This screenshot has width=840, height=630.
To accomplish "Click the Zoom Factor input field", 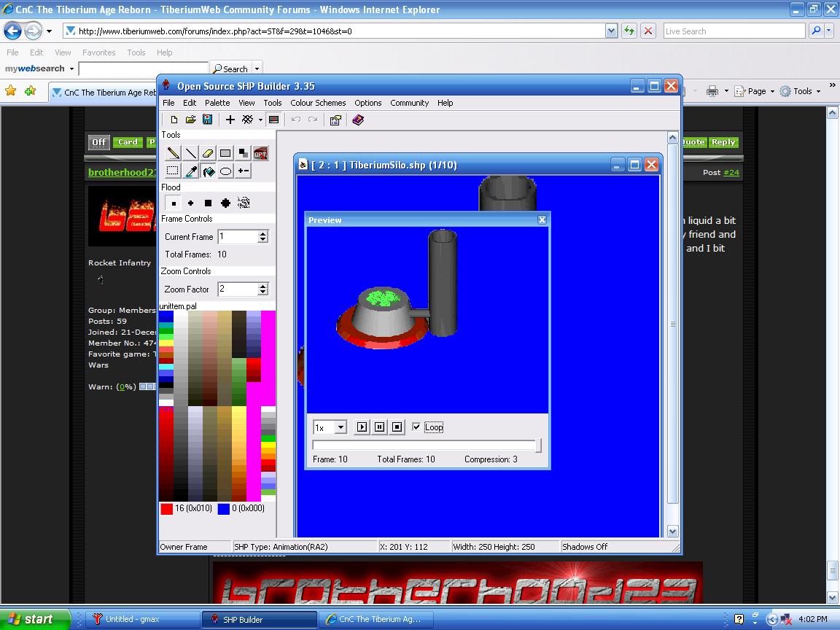I will click(x=237, y=289).
